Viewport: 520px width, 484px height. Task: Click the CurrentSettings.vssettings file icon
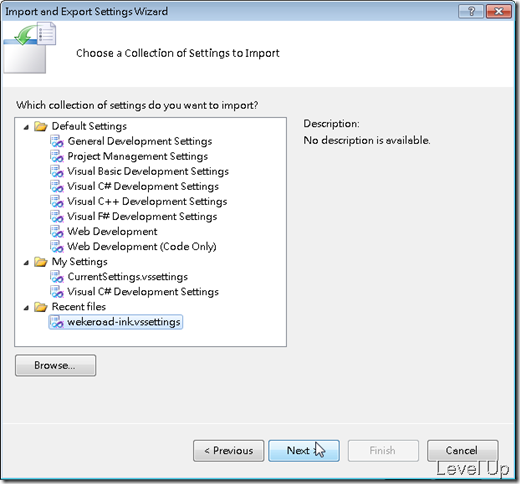click(x=57, y=277)
